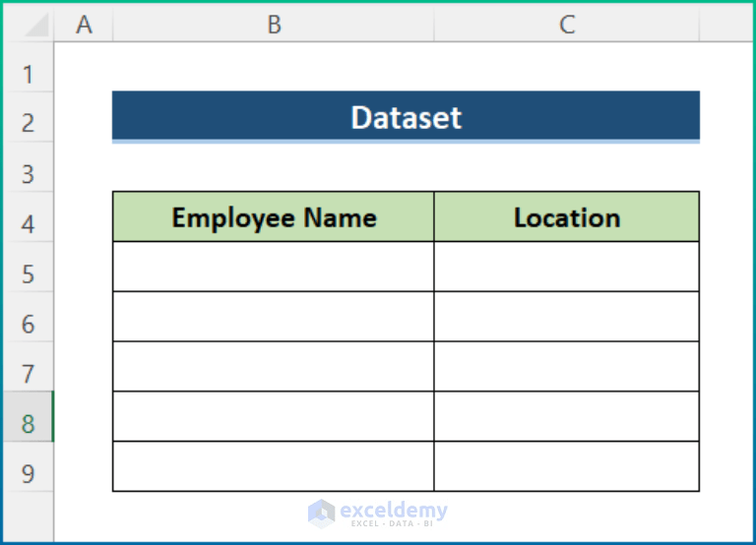Select row 3 header
The height and width of the screenshot is (545, 756).
pyautogui.click(x=29, y=167)
